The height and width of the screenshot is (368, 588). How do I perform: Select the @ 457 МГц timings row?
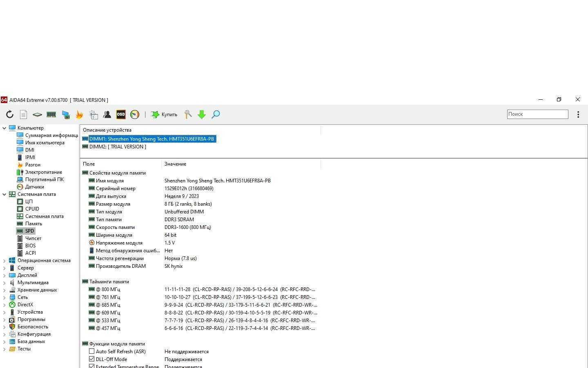click(x=200, y=328)
